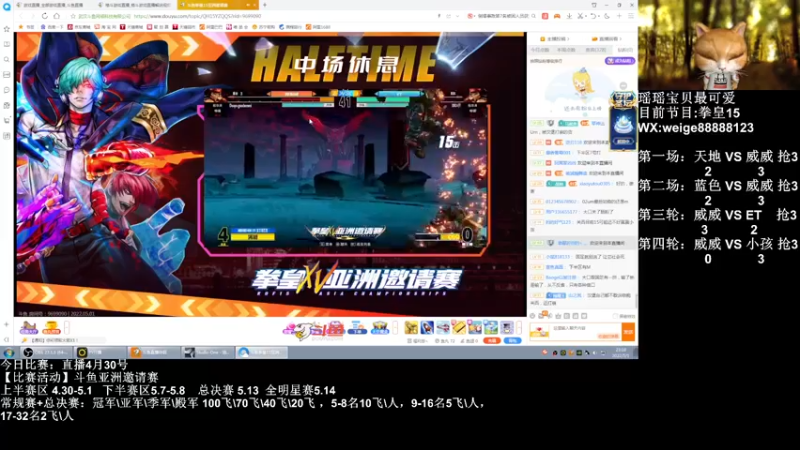Open the gold treasure chest icon below video

(x=51, y=328)
